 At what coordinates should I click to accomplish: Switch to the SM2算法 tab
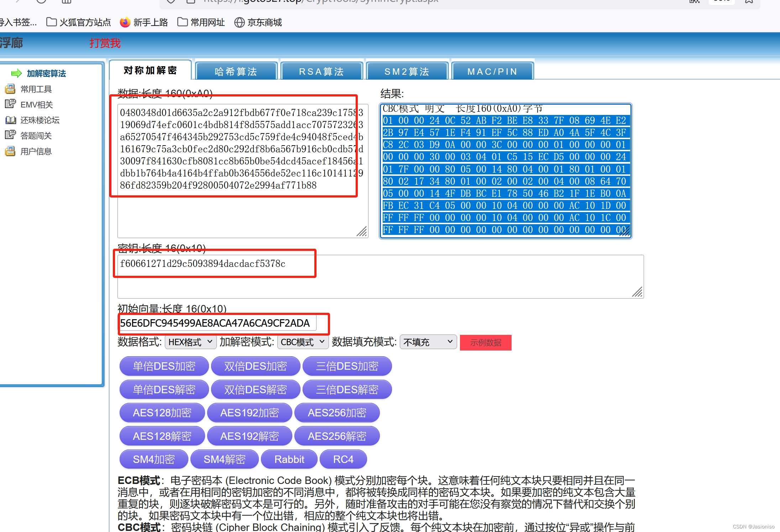coord(407,72)
